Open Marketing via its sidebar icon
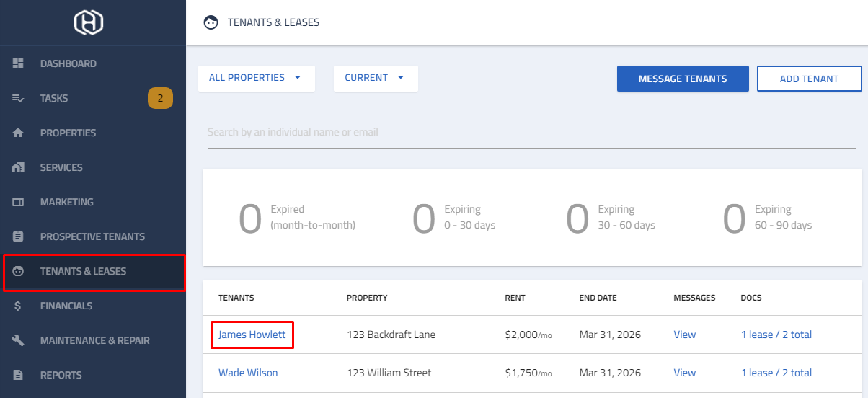868x398 pixels. 19,202
